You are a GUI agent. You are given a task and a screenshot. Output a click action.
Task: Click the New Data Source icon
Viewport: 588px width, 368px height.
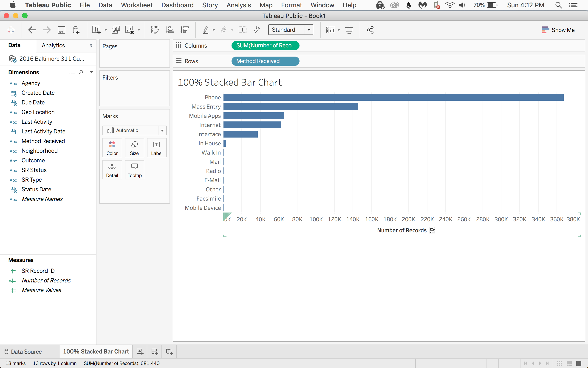tap(76, 30)
